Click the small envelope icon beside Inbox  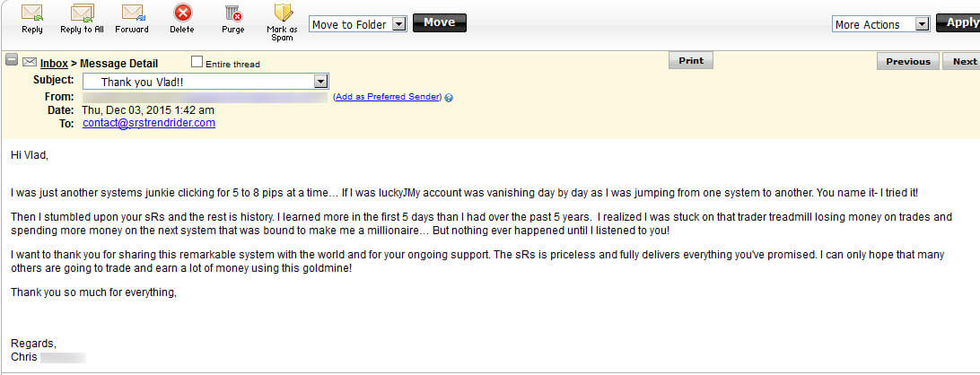pyautogui.click(x=29, y=62)
